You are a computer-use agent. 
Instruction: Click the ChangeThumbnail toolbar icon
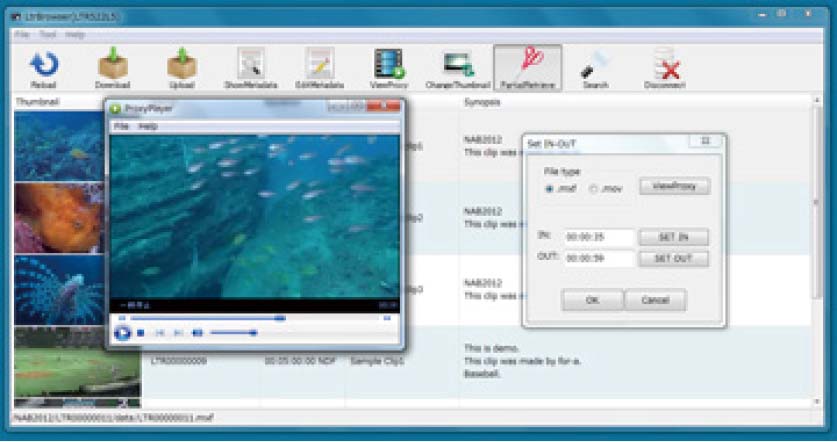click(458, 66)
